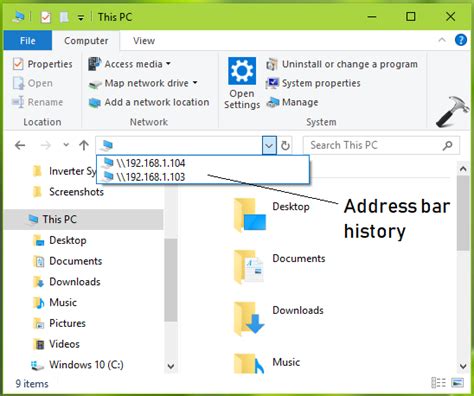Click the main pane scroll up arrow
This screenshot has width=474, height=396.
(x=463, y=169)
